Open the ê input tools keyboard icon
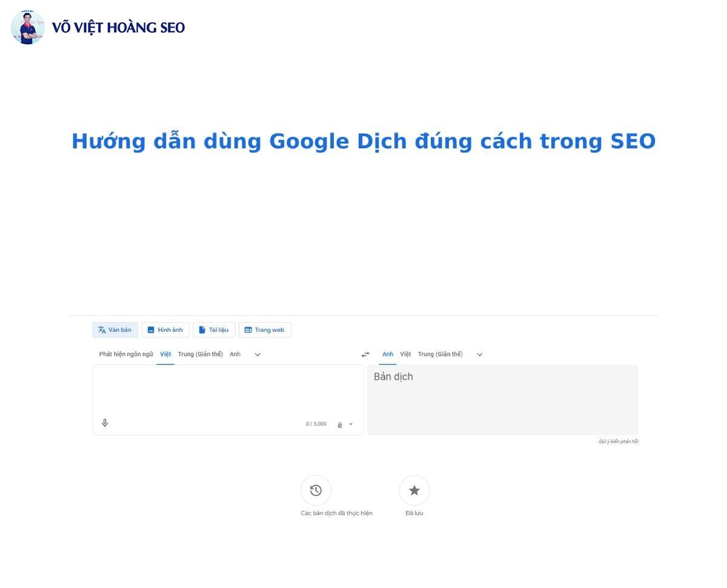Screen dimensions: 727x588 340,424
